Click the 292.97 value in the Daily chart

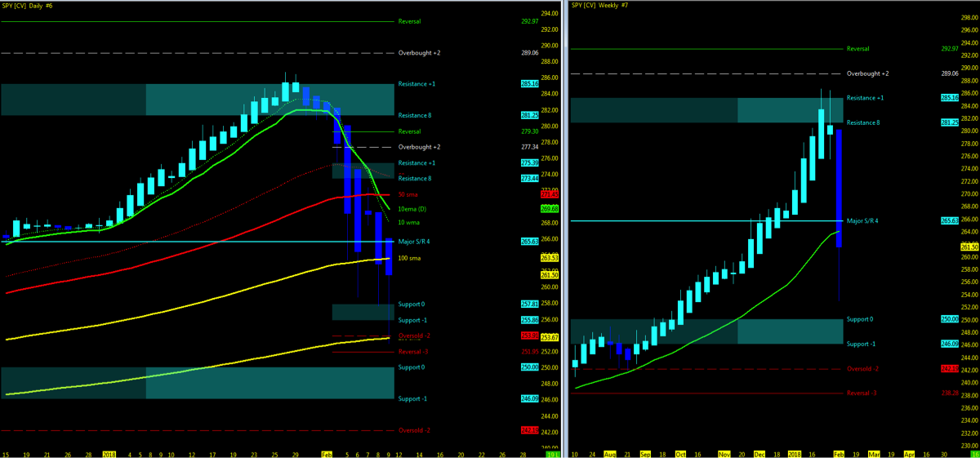coord(532,21)
